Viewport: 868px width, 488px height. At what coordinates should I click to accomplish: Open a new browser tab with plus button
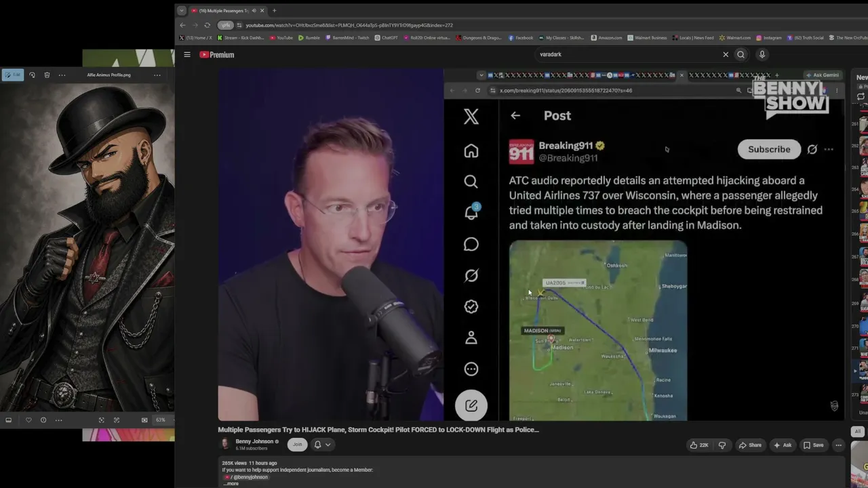[274, 11]
